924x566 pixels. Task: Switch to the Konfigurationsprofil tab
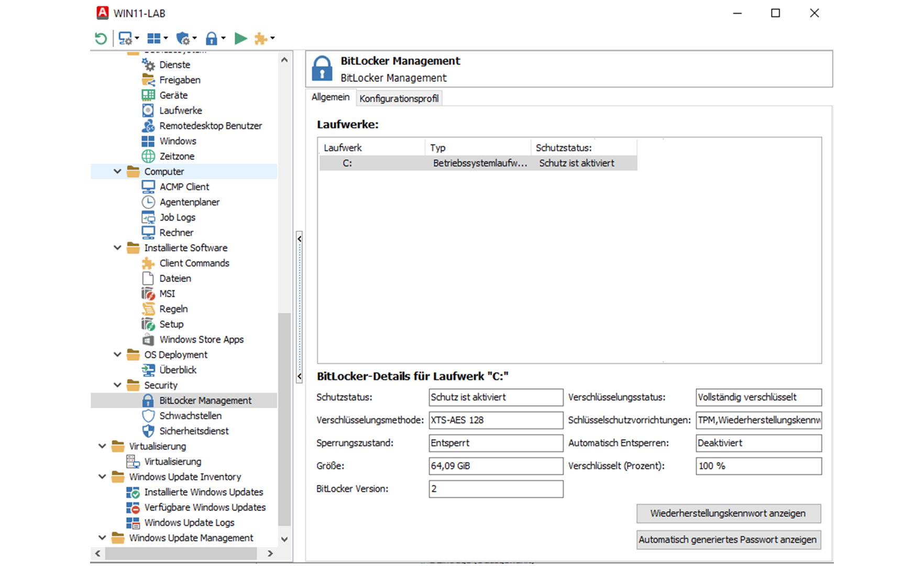coord(399,99)
